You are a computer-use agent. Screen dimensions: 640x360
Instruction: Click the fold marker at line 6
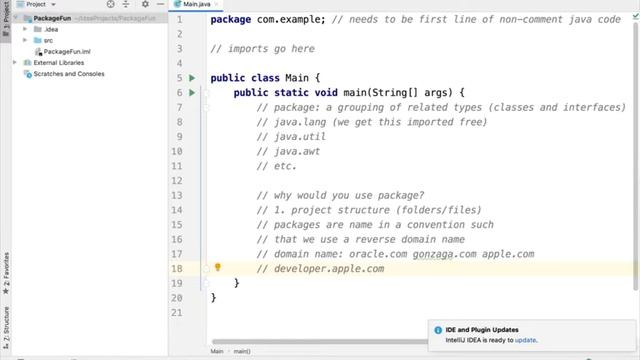206,93
